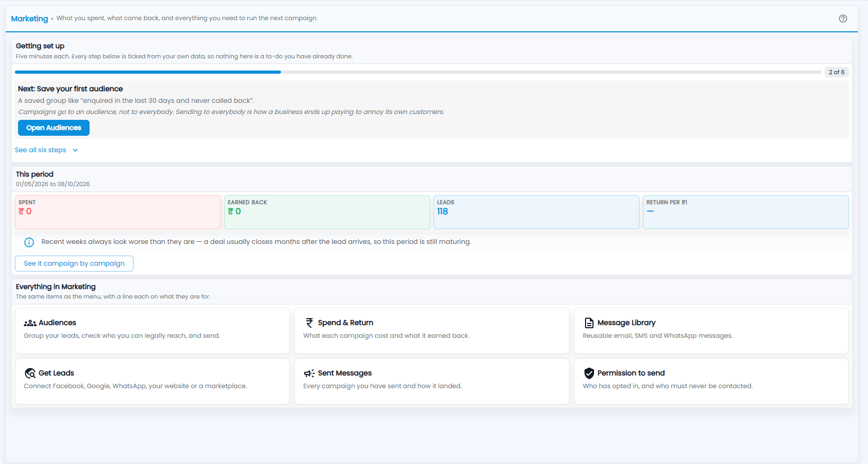The height and width of the screenshot is (464, 868).
Task: Click the setup progress bar
Action: pos(418,72)
